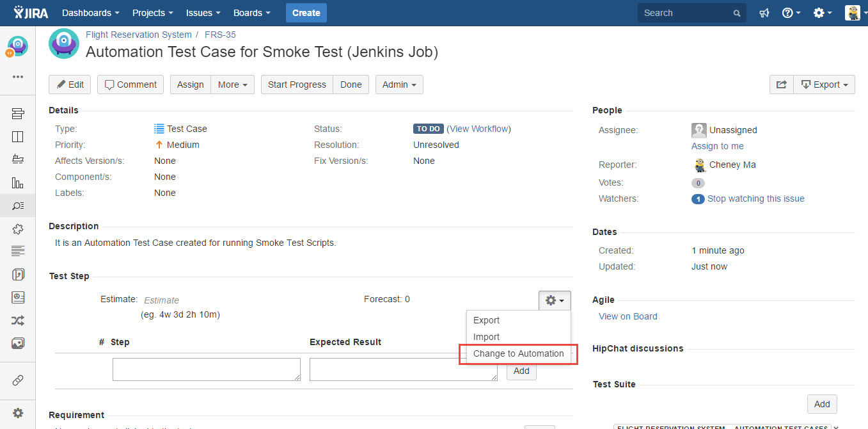Screen dimensions: 868x429
Task: Open the Releases ship icon in sidebar
Action: (18, 159)
